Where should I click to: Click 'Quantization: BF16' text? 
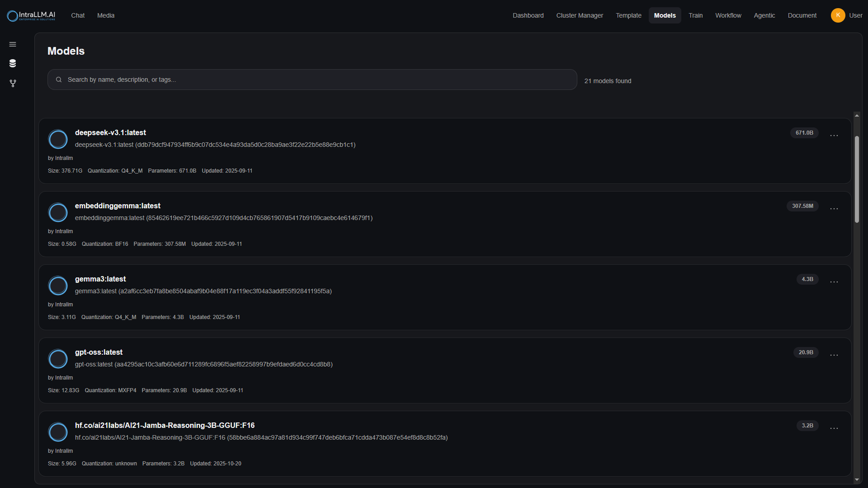(105, 244)
